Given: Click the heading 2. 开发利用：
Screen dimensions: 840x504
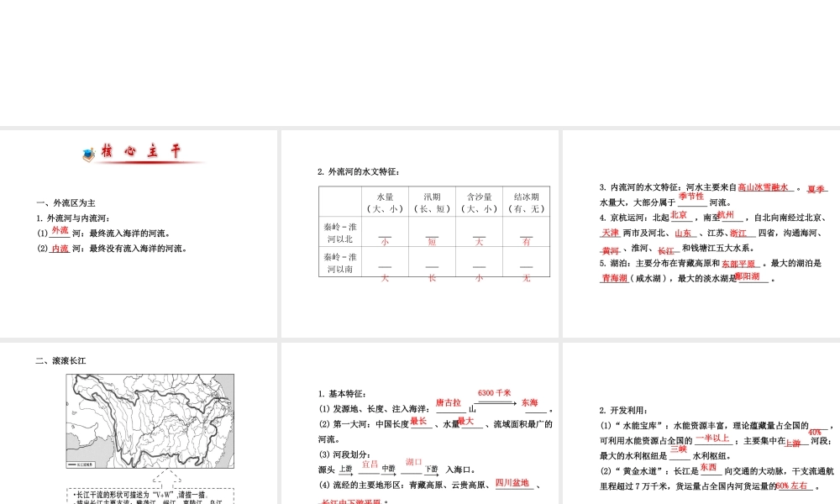Looking at the screenshot, I should tap(623, 410).
